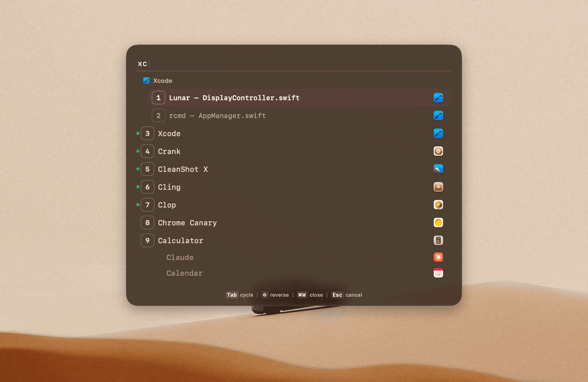Select the Cling app entry
The width and height of the screenshot is (588, 382).
[294, 187]
